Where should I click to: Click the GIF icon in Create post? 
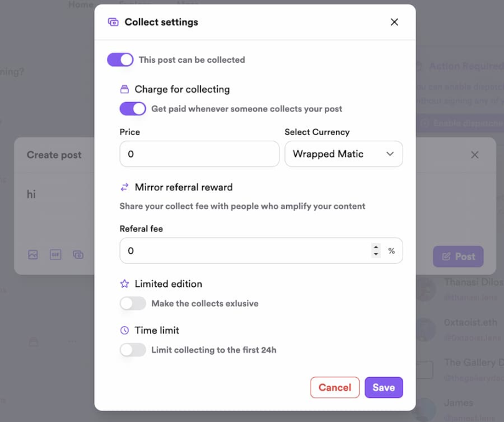(55, 255)
